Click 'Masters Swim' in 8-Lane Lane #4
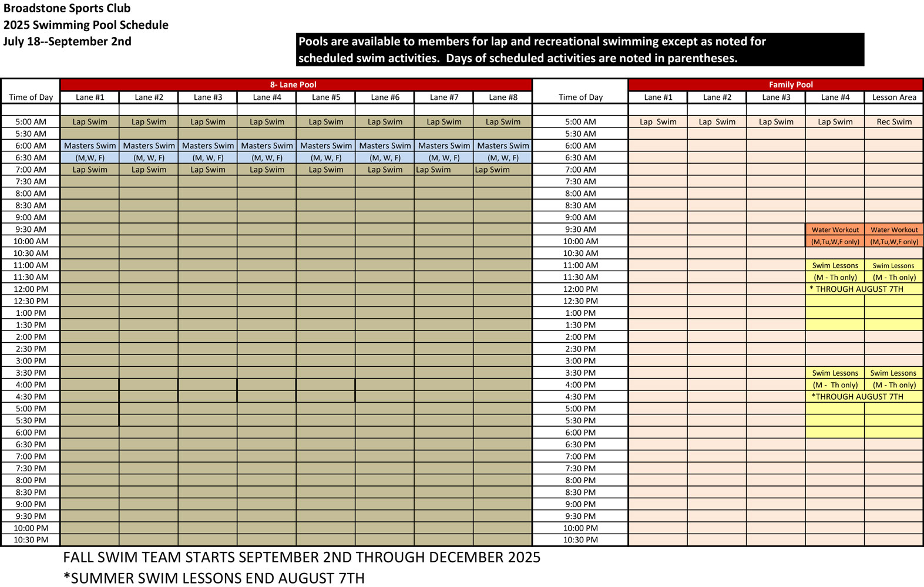The height and width of the screenshot is (587, 924). pyautogui.click(x=267, y=146)
